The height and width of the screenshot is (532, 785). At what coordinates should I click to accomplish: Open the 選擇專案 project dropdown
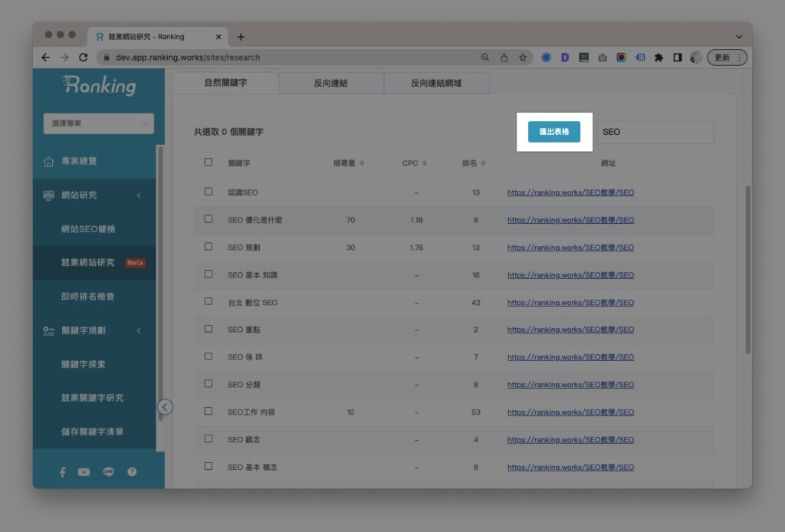(99, 123)
